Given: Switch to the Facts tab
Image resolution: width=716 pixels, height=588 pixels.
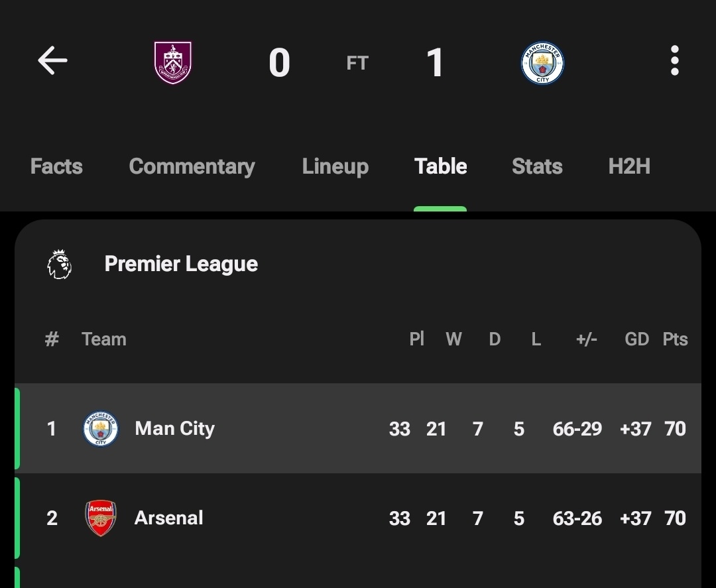Looking at the screenshot, I should tap(56, 166).
